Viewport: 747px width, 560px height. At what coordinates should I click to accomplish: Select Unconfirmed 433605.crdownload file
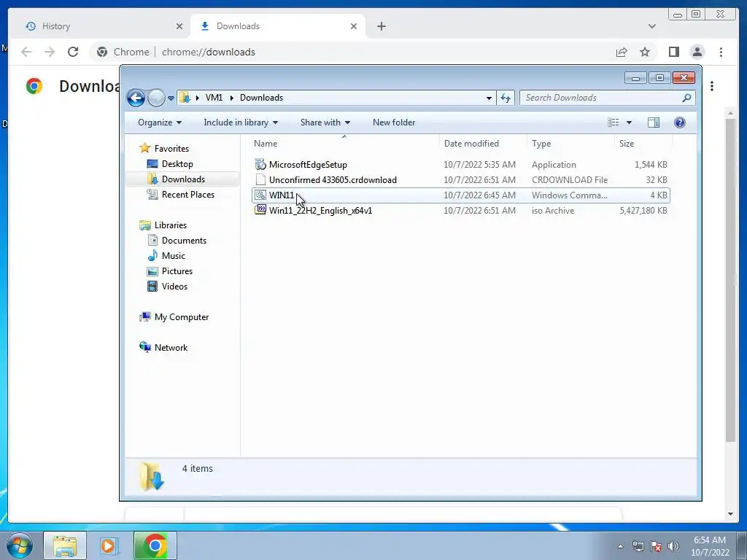(461, 180)
